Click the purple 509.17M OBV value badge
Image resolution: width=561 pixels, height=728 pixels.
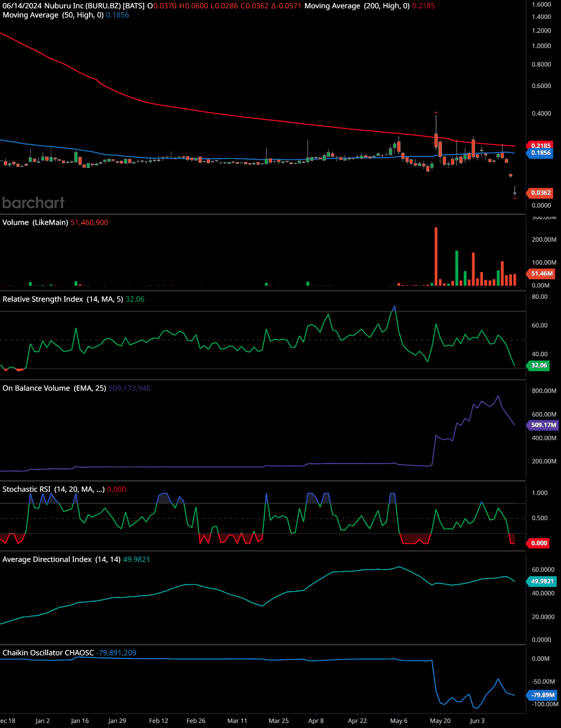coord(543,425)
